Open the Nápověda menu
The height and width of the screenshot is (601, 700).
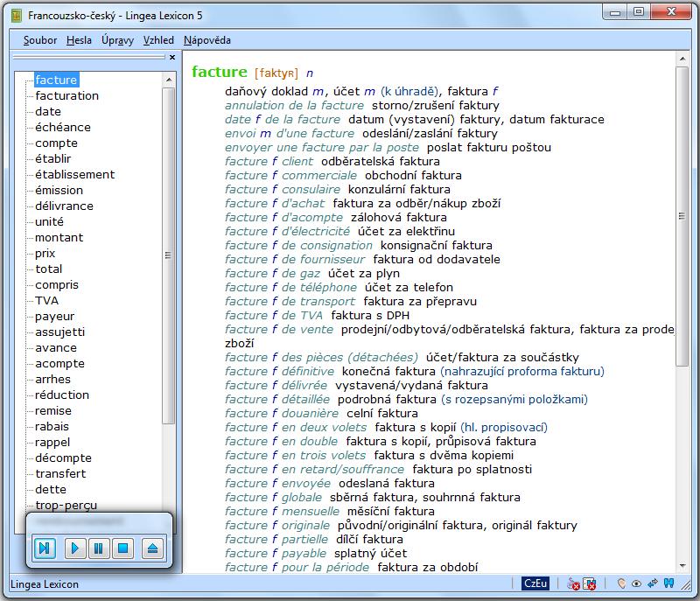coord(207,40)
